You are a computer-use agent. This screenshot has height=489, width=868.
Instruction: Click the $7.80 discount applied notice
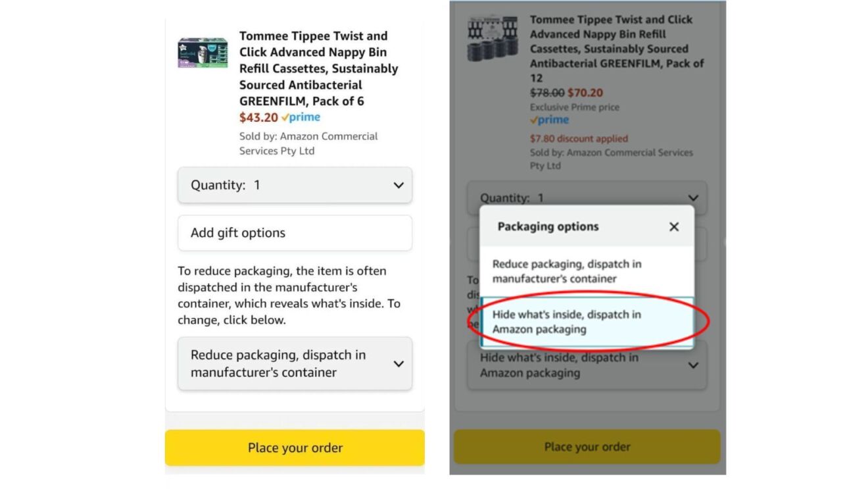[579, 139]
